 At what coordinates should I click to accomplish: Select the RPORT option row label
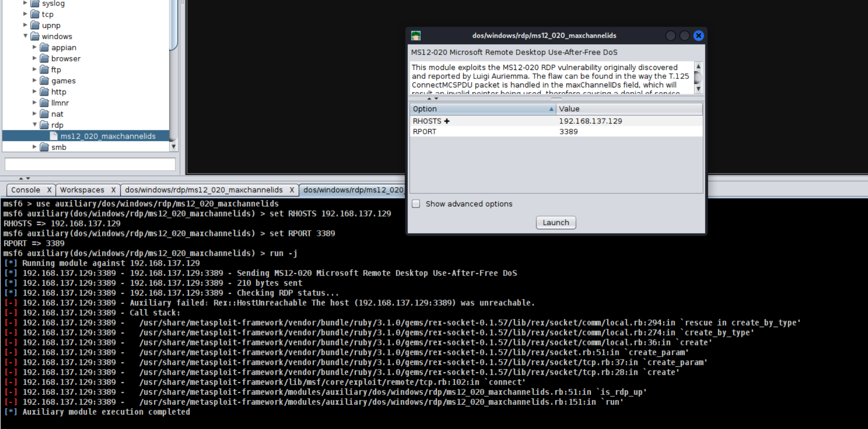[x=424, y=132]
